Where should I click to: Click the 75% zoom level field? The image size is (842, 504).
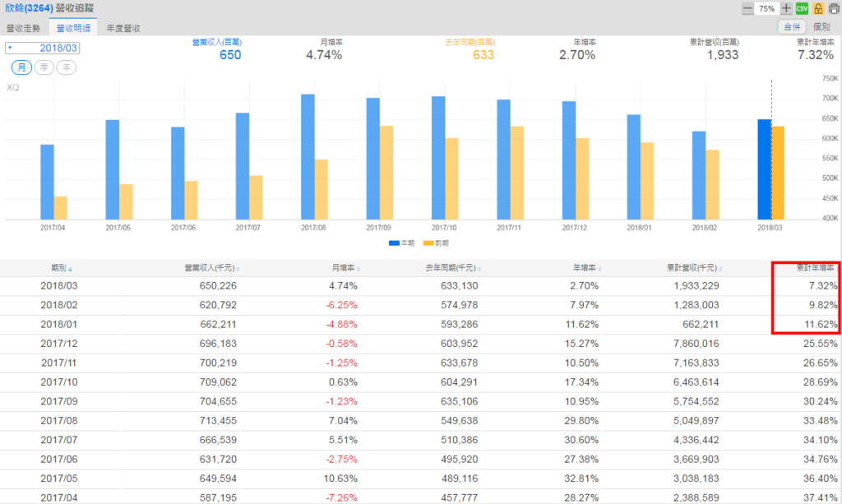click(767, 8)
